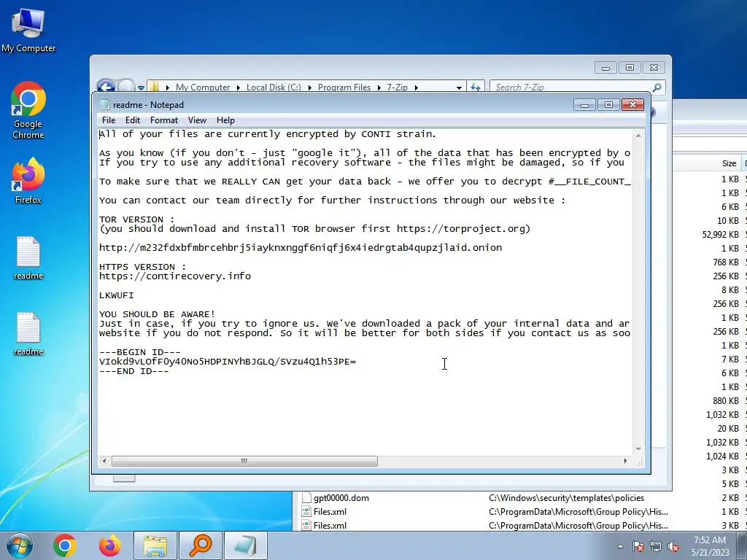This screenshot has width=747, height=560.
Task: Close the readme Notepad window
Action: coord(632,105)
